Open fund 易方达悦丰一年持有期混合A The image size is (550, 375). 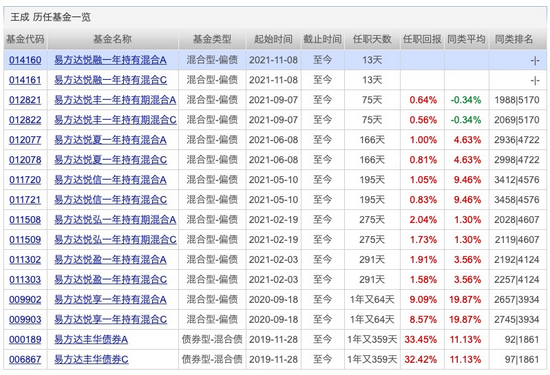pyautogui.click(x=115, y=100)
